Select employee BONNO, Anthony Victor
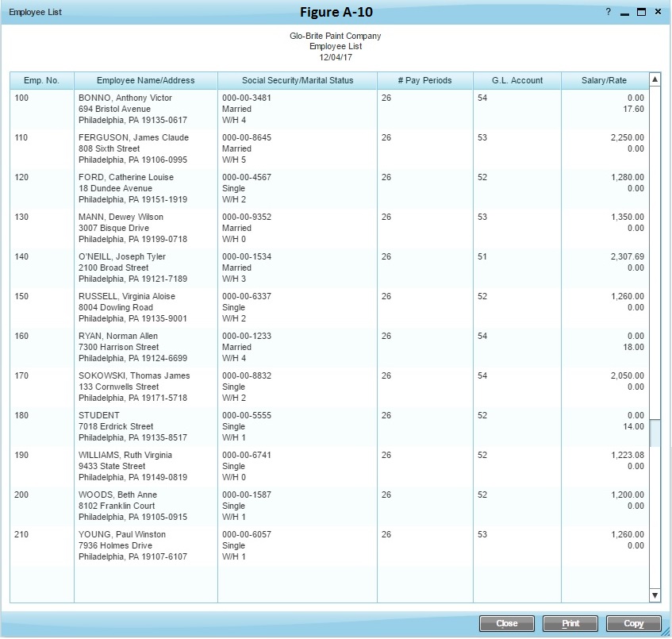Viewport: 672px width, 639px height. (125, 98)
